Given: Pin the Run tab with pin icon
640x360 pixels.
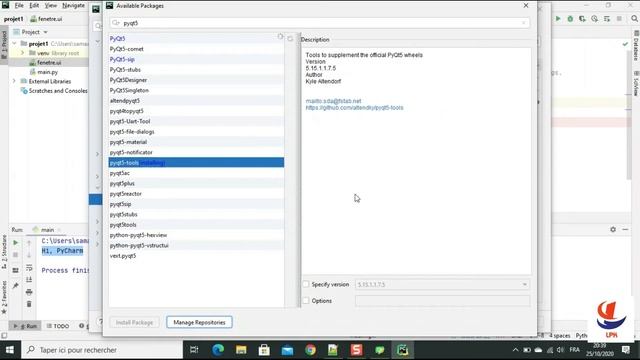Looking at the screenshot, I should click(x=16, y=285).
